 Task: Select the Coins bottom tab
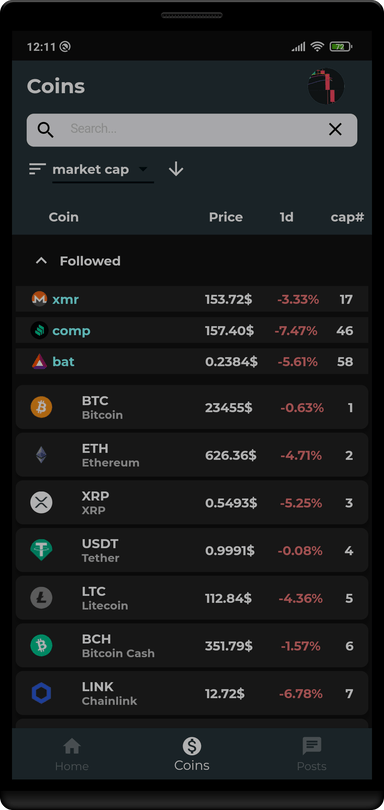tap(192, 754)
